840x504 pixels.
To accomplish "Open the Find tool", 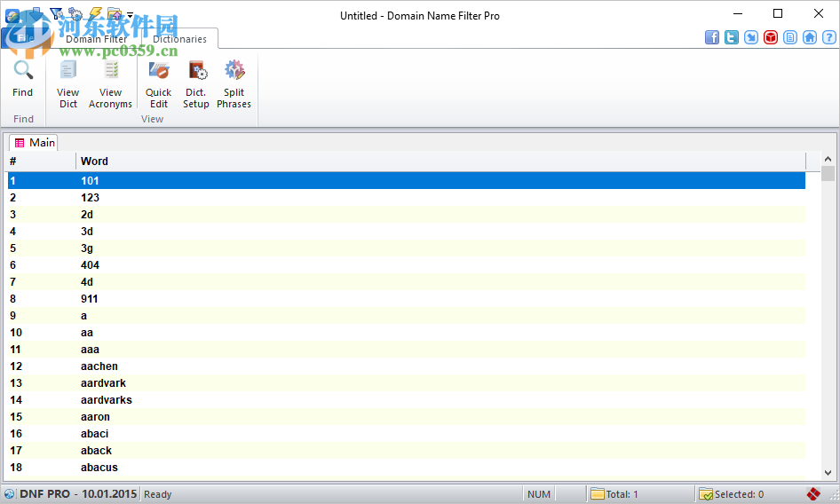I will (x=22, y=79).
